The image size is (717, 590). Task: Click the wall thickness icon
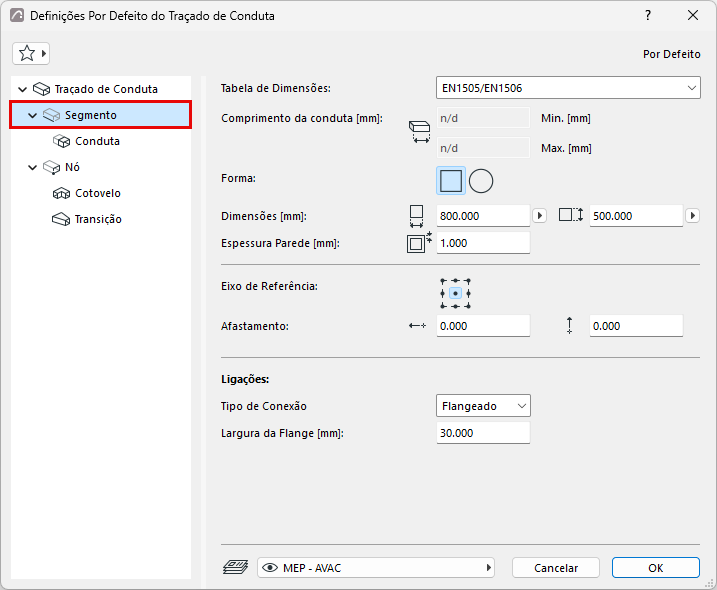(x=419, y=242)
